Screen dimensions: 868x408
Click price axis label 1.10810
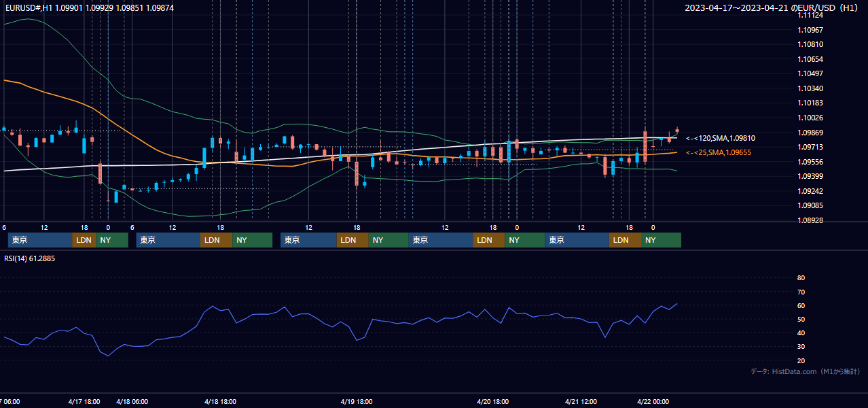[x=810, y=44]
